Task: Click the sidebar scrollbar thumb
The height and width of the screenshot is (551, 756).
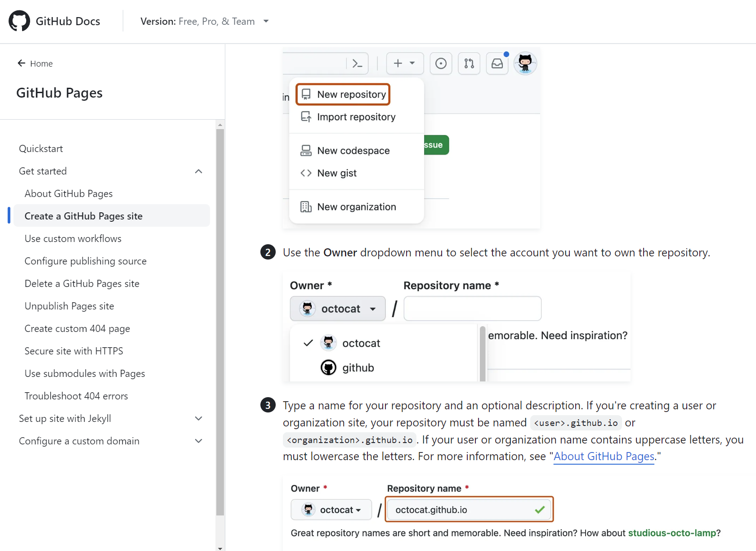Action: [x=220, y=322]
